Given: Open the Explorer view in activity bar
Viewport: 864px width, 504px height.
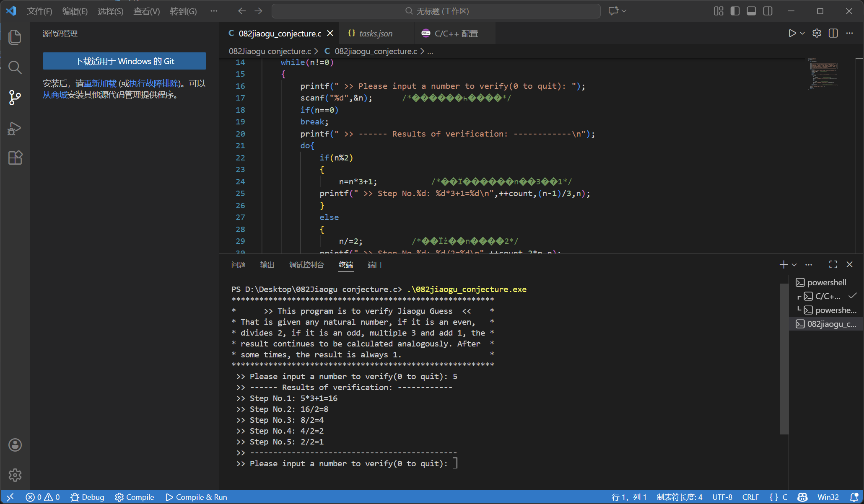Looking at the screenshot, I should [15, 37].
